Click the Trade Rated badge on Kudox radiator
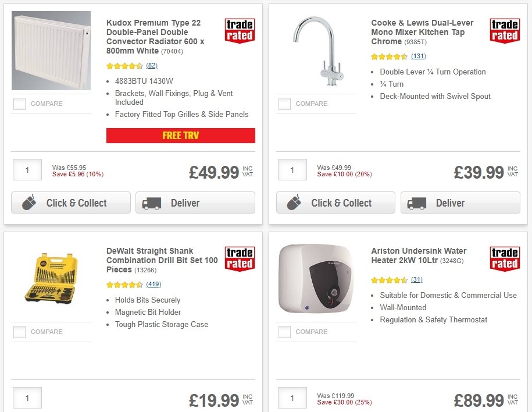The width and height of the screenshot is (532, 412). pyautogui.click(x=240, y=30)
